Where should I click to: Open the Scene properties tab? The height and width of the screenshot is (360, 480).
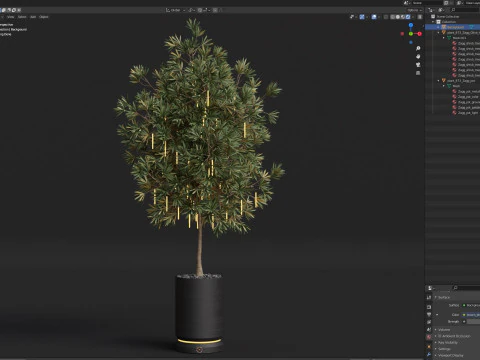click(429, 330)
